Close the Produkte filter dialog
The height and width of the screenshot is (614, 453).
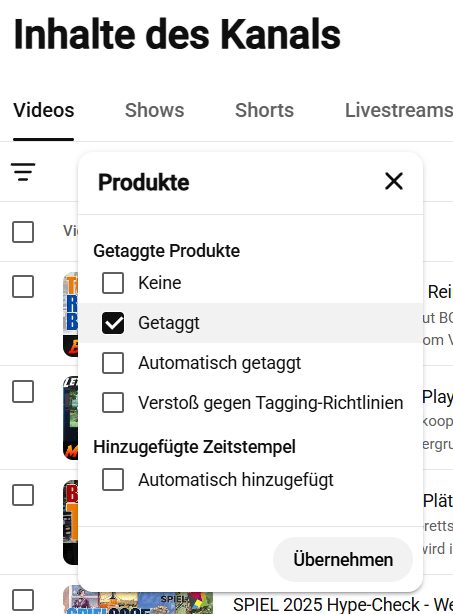[393, 181]
